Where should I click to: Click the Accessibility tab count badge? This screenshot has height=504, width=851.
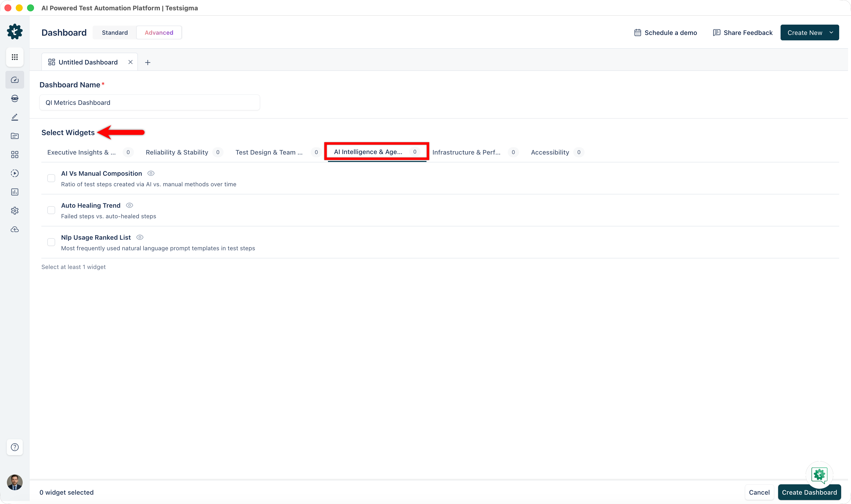pos(579,152)
